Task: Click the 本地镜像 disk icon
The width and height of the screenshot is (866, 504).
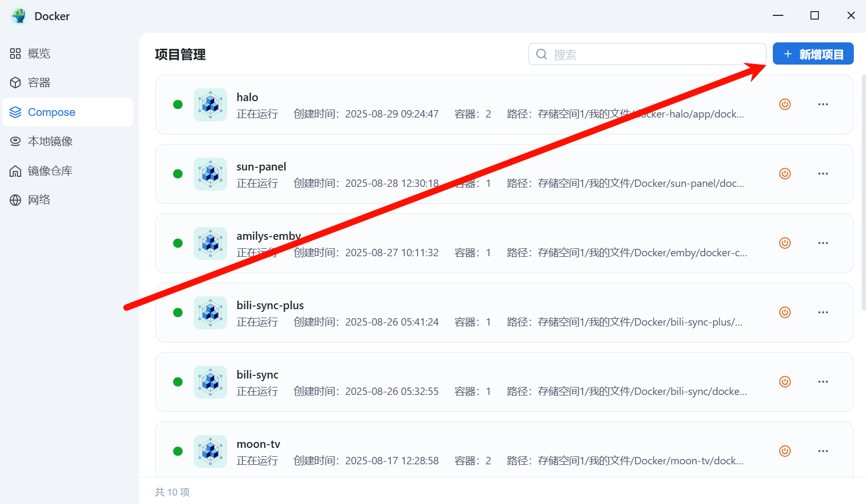Action: 15,141
